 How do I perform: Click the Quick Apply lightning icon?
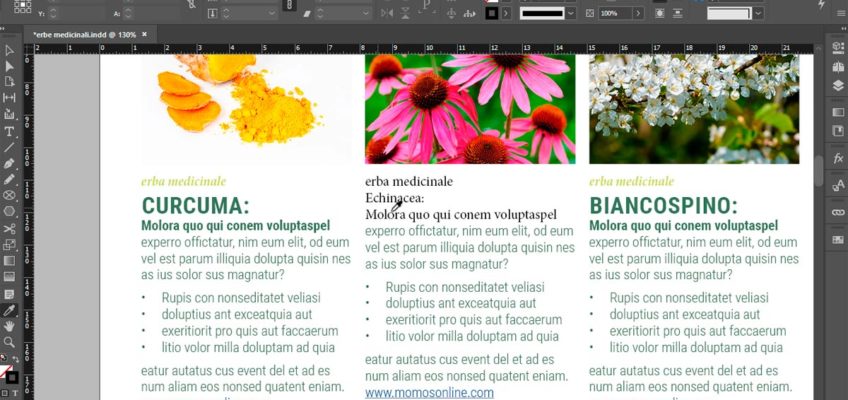pyautogui.click(x=822, y=4)
